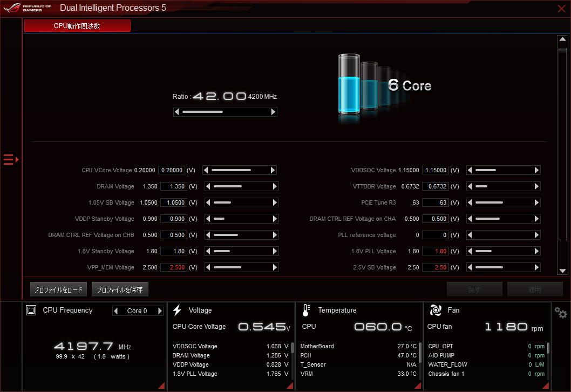Click the ROG logo icon
Screen dimensions: 571x392
pos(12,8)
